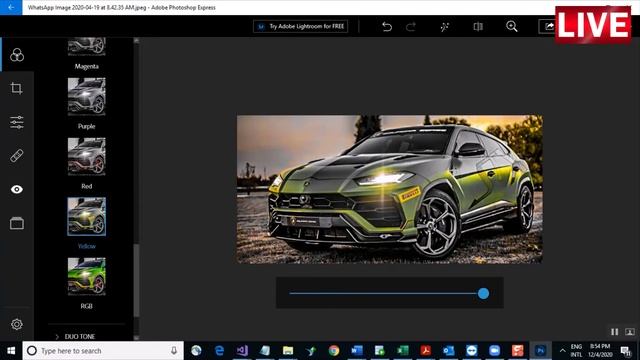
Task: Apply the RGB look thumbnail
Action: click(87, 276)
